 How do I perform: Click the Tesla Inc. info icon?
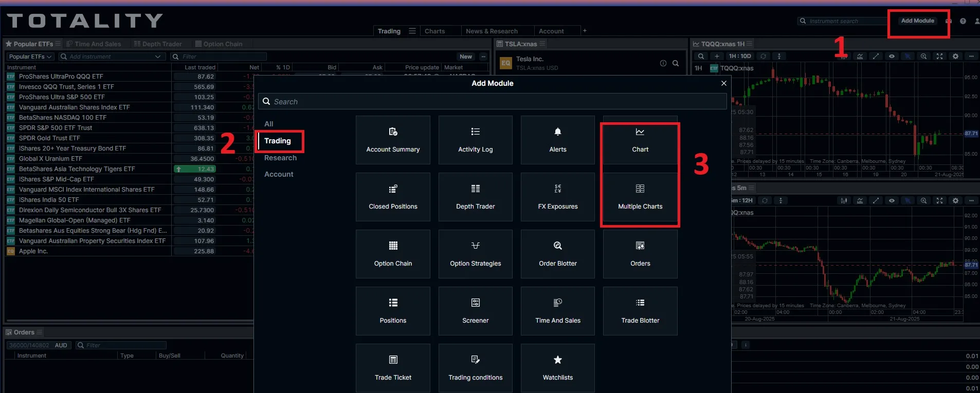[x=663, y=63]
